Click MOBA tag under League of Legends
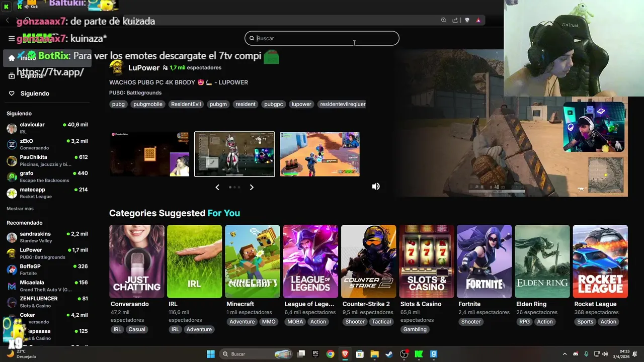Screen dimensions: 644x362 click(x=295, y=322)
